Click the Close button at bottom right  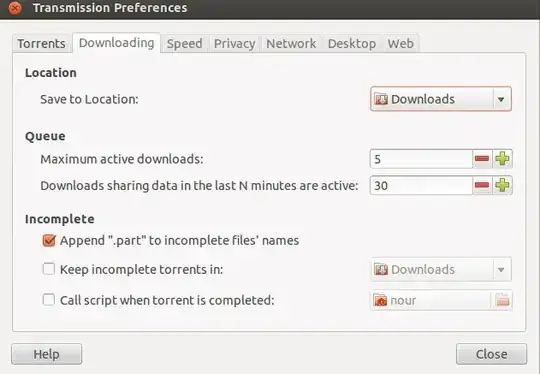(491, 354)
